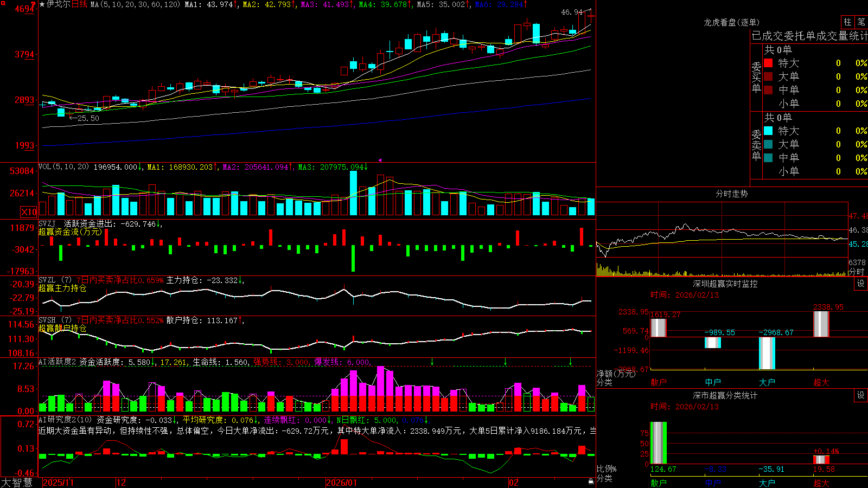The height and width of the screenshot is (488, 868).
Task: Click the dark red 中单 buy-order swatch
Action: pyautogui.click(x=768, y=90)
